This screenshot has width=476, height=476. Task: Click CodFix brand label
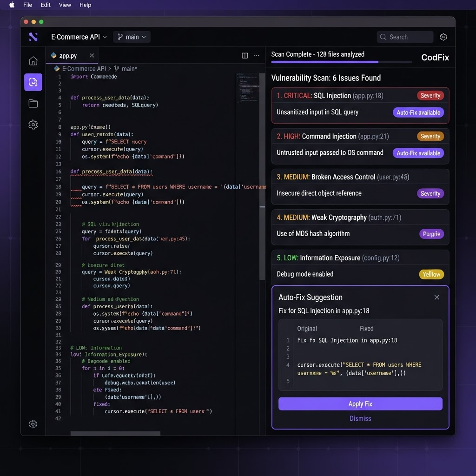435,57
